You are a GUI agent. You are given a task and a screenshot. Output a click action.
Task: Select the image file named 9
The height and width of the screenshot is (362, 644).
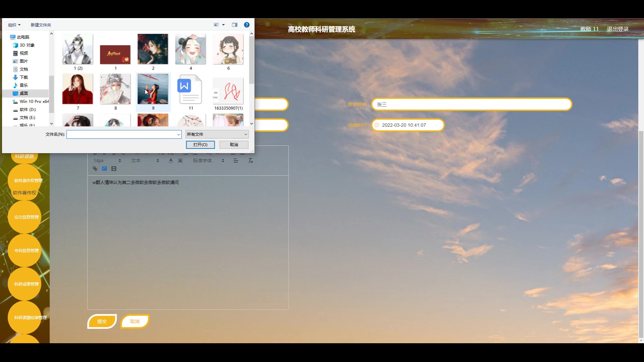coord(153,92)
